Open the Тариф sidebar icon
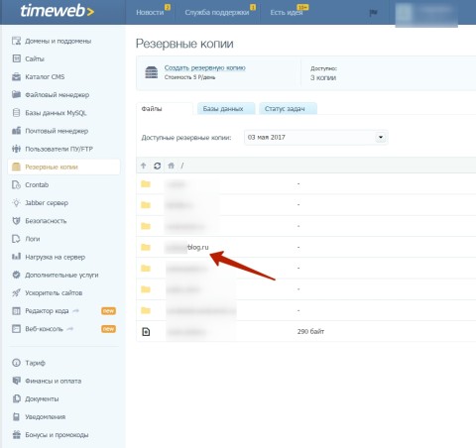Image resolution: width=476 pixels, height=448 pixels. pos(16,363)
